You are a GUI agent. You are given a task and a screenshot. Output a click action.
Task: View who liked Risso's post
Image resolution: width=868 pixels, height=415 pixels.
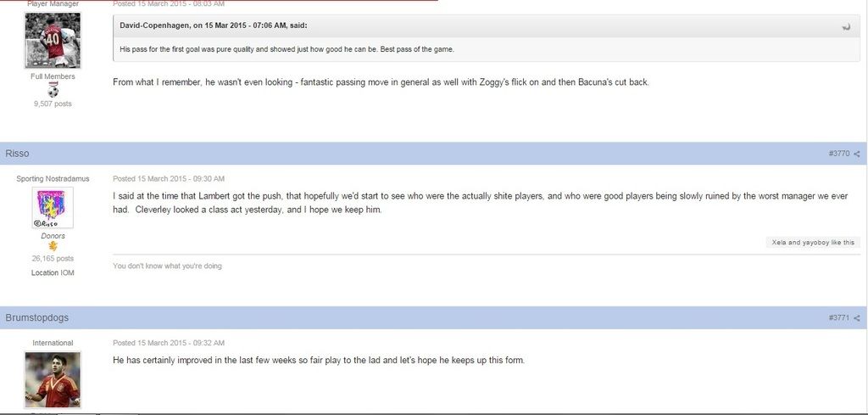point(813,242)
